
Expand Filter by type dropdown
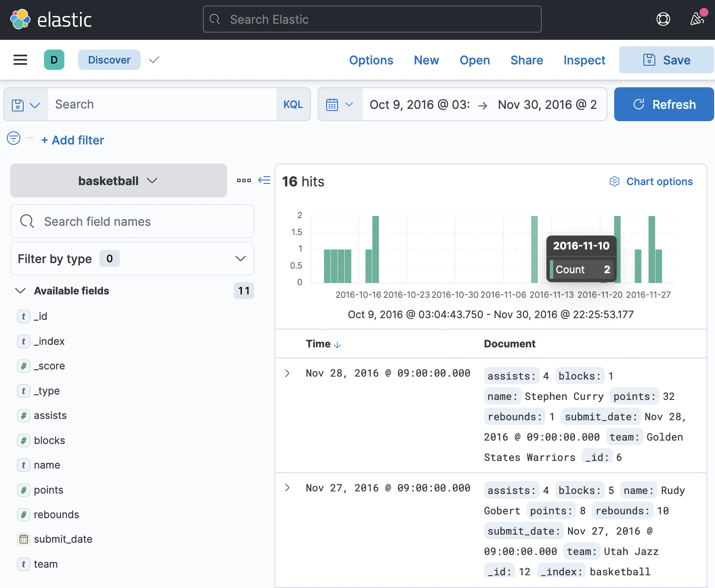point(132,258)
